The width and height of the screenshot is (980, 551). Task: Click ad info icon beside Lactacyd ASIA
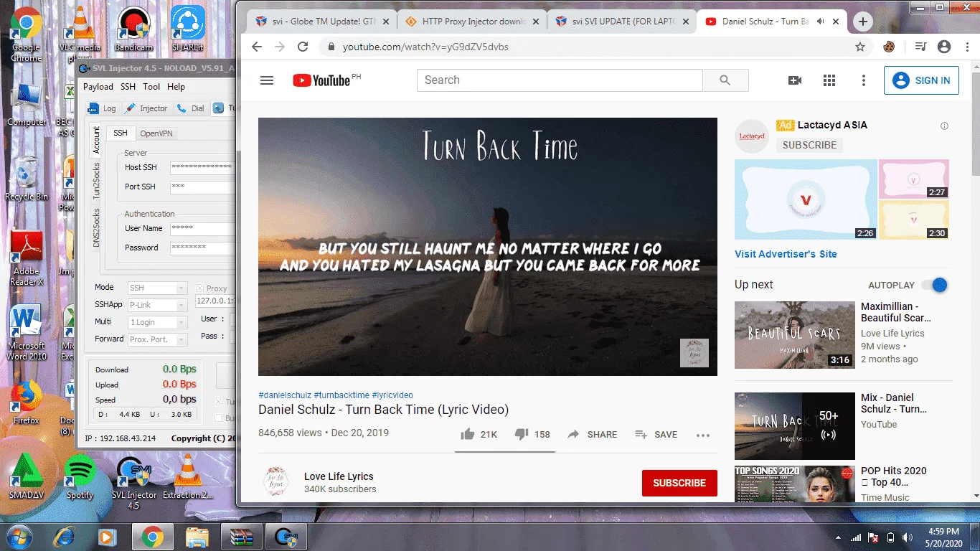[x=944, y=126]
